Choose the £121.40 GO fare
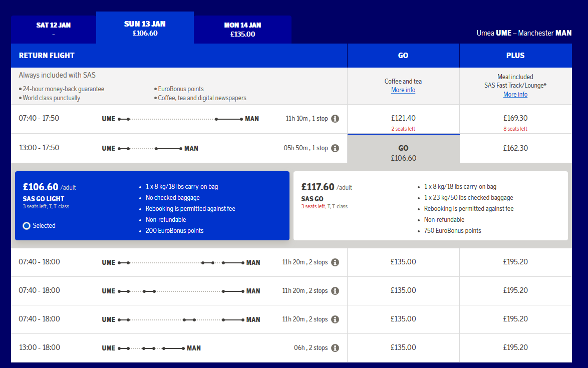 point(404,119)
